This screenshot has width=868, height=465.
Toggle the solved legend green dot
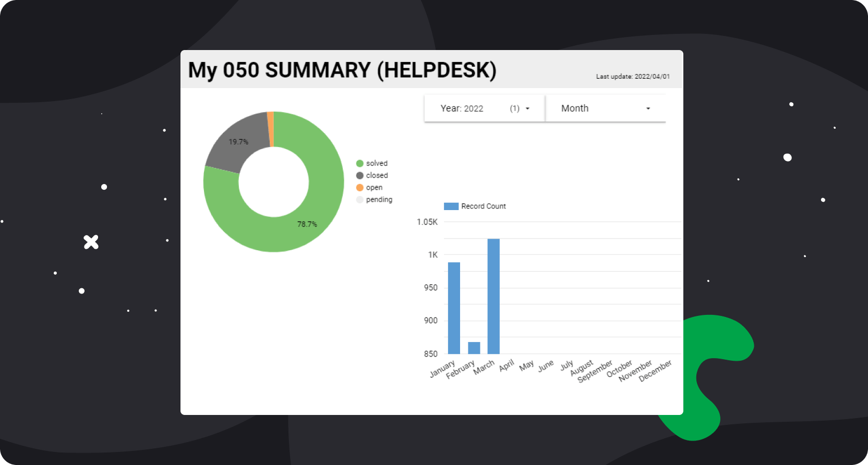pos(359,164)
